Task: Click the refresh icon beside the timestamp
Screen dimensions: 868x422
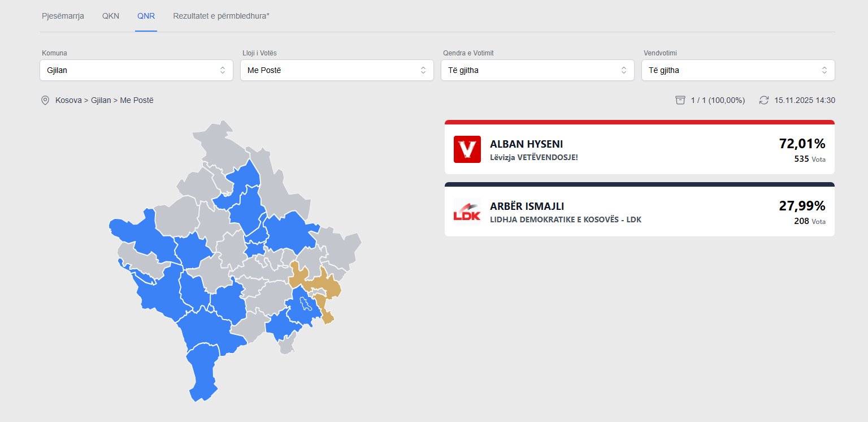Action: (x=764, y=100)
